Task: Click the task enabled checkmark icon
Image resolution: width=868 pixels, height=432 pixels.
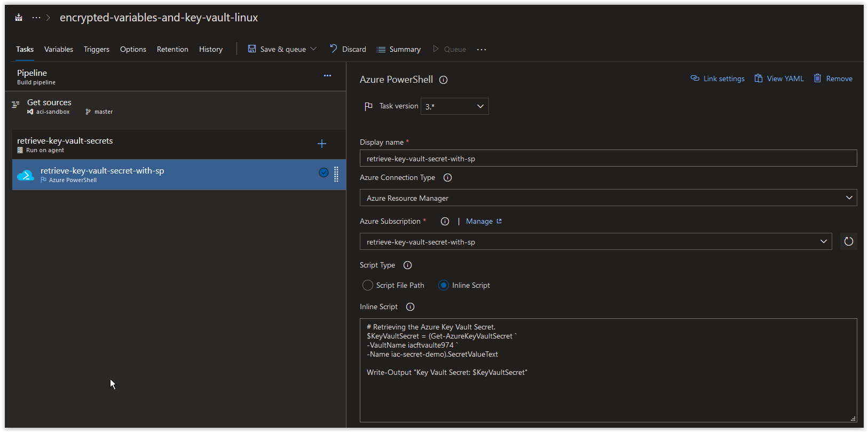Action: click(323, 172)
